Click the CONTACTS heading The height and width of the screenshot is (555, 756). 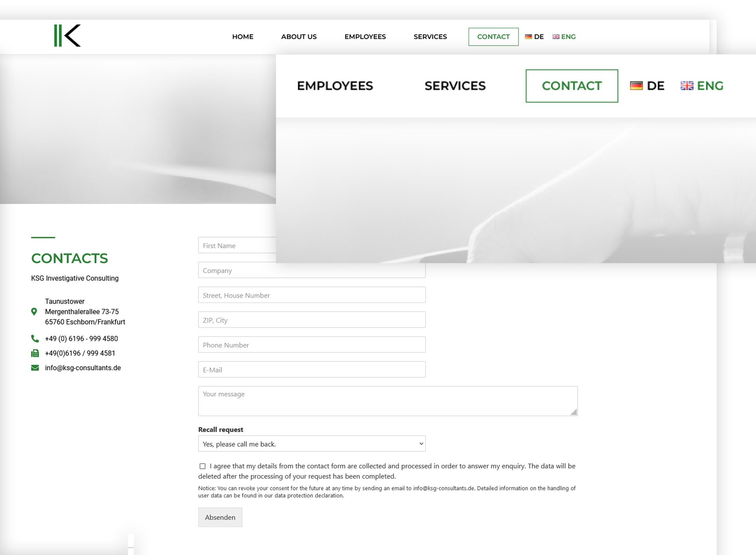(69, 258)
